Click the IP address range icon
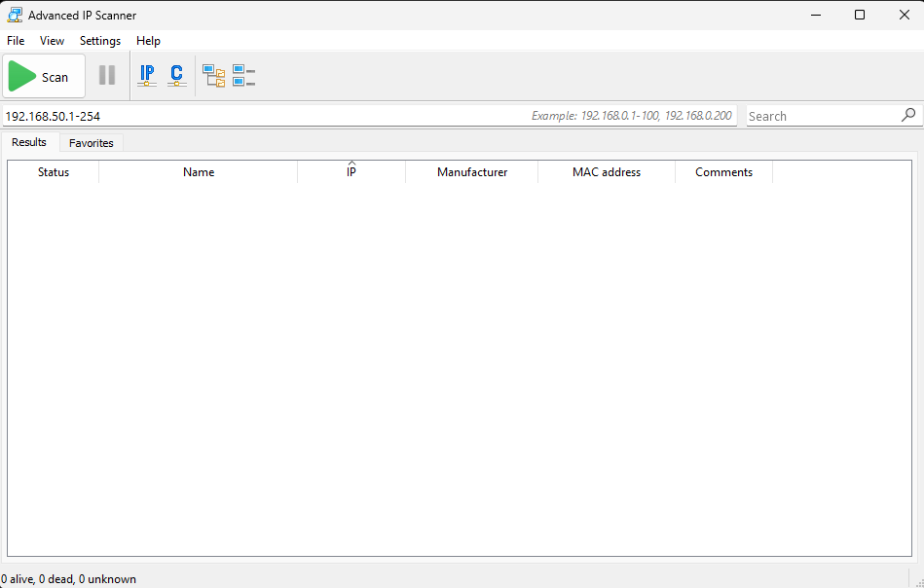The width and height of the screenshot is (924, 588). point(147,75)
